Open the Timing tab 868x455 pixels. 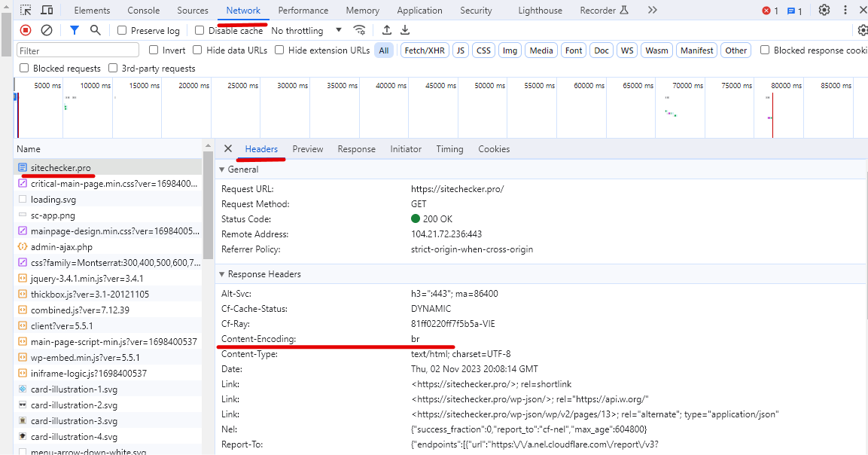pos(449,148)
